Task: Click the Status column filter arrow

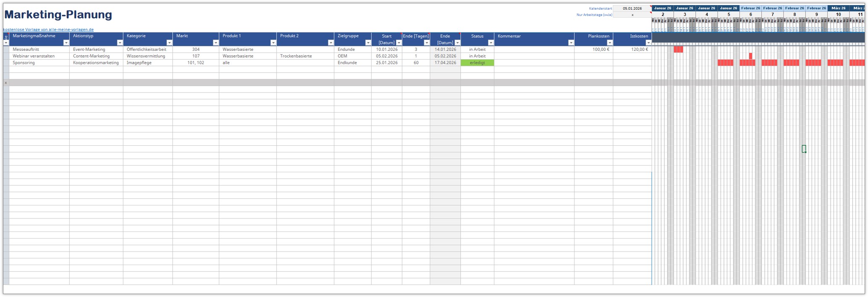Action: tap(491, 43)
